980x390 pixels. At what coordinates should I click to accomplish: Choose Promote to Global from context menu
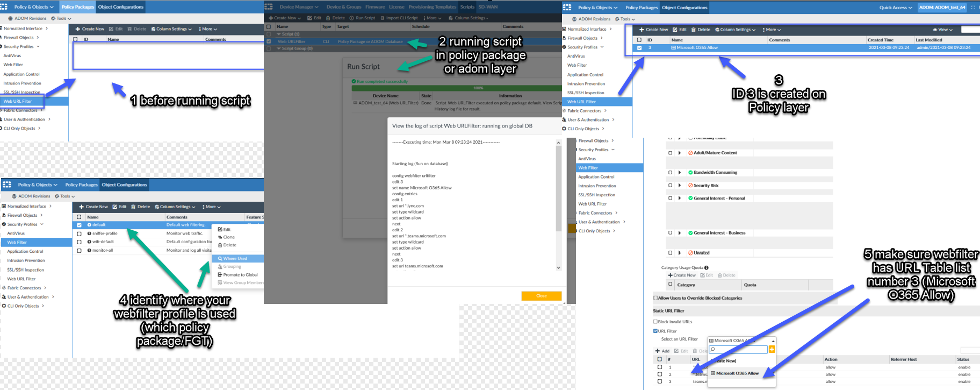click(x=237, y=275)
